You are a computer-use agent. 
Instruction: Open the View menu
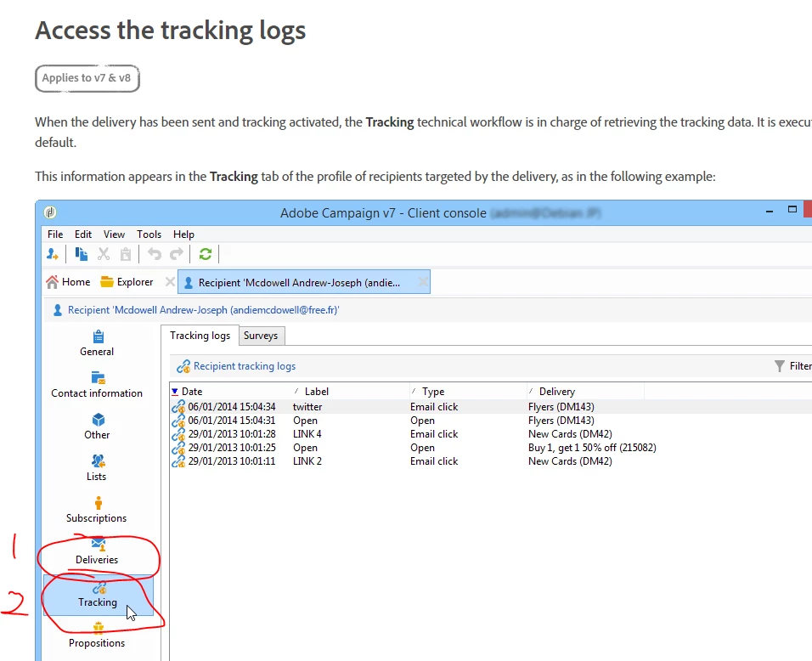coord(114,234)
